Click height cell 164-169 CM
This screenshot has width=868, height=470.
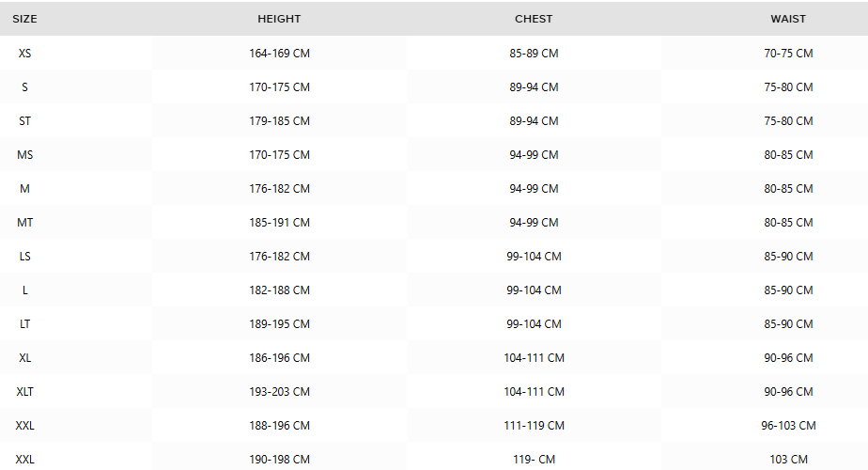(x=280, y=54)
